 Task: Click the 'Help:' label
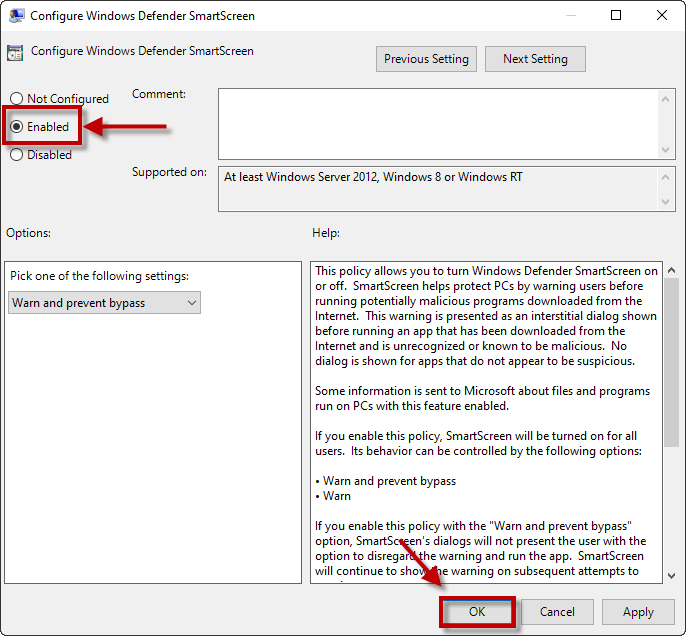coord(326,233)
